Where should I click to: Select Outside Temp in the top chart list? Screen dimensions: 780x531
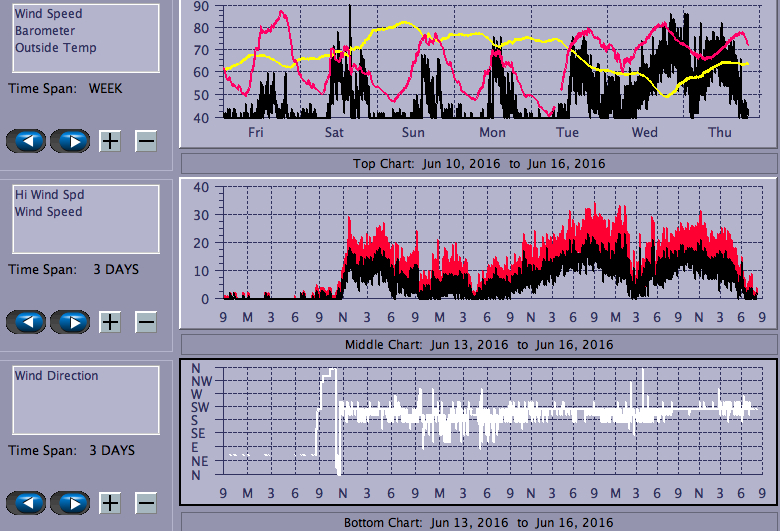(55, 47)
